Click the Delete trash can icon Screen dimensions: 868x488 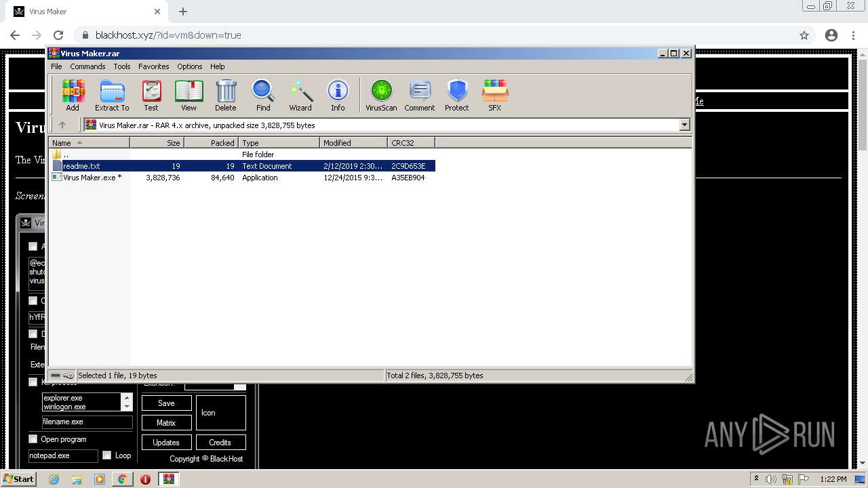coord(226,95)
